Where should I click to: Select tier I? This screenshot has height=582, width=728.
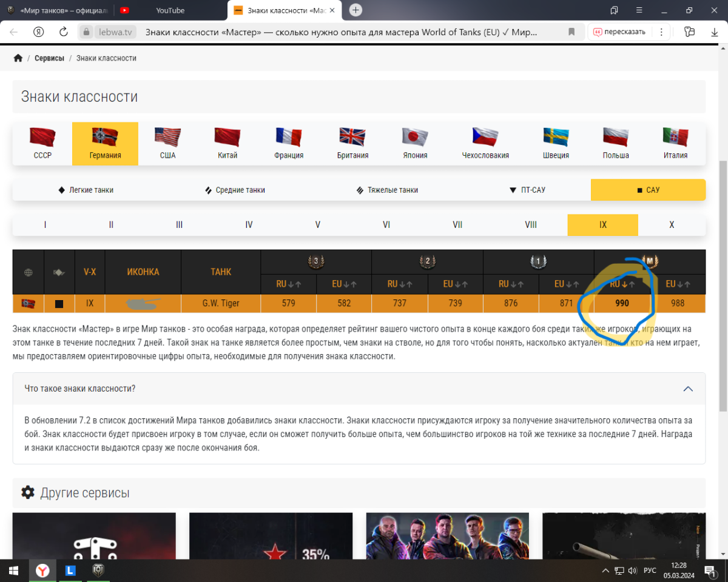coord(45,224)
